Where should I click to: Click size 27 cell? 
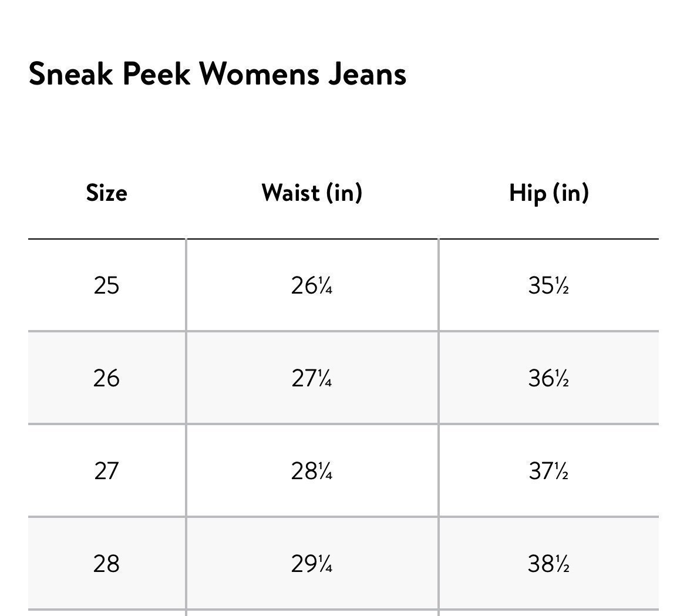(106, 471)
